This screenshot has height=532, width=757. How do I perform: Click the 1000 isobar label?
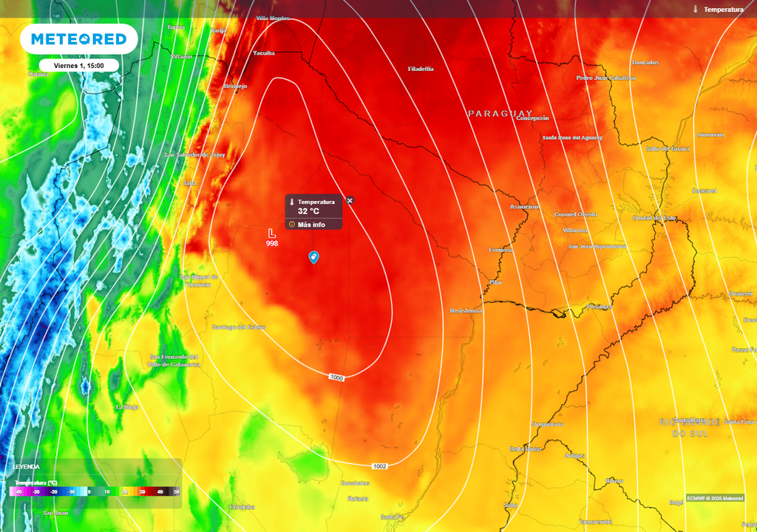pyautogui.click(x=337, y=378)
